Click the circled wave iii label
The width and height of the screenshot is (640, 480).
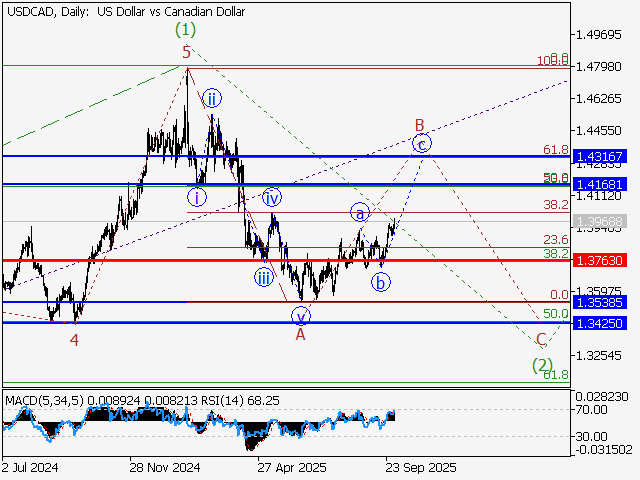(264, 277)
